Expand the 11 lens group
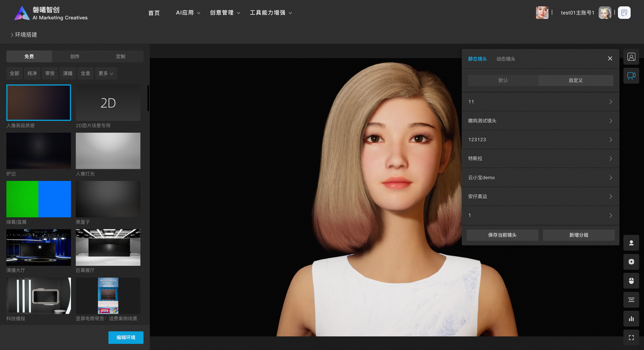The image size is (644, 350). (540, 102)
